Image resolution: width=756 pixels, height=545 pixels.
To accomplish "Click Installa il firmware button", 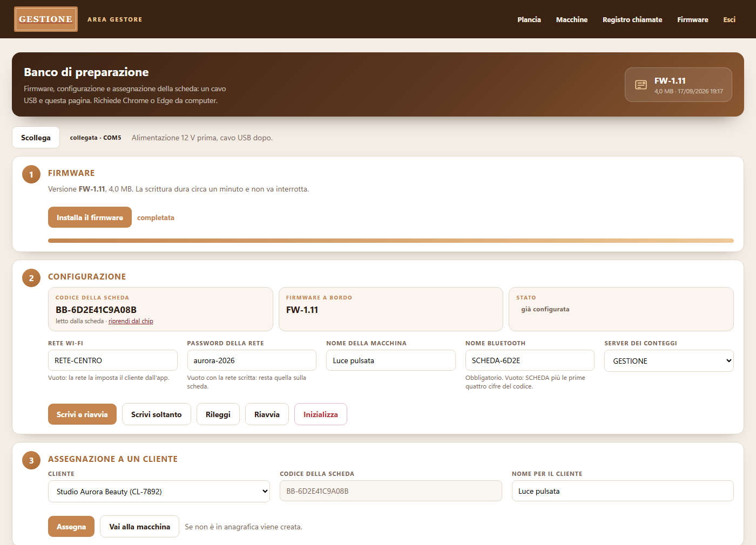I will tap(90, 217).
